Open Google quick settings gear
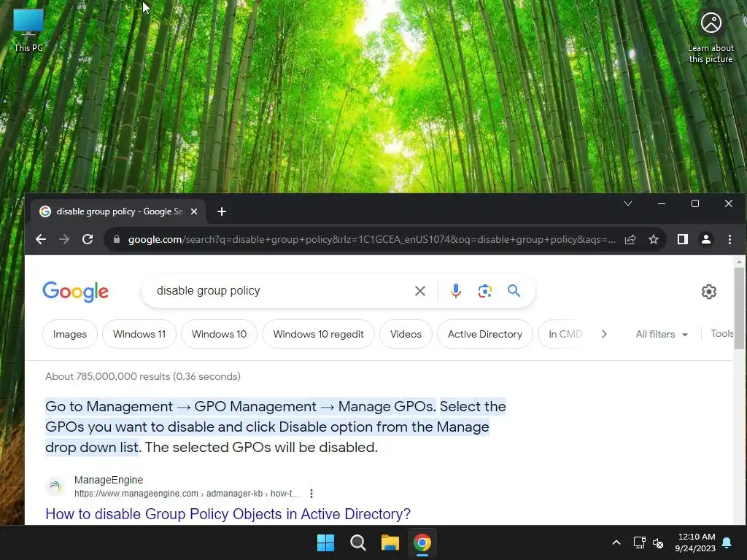The height and width of the screenshot is (560, 747). click(x=709, y=292)
